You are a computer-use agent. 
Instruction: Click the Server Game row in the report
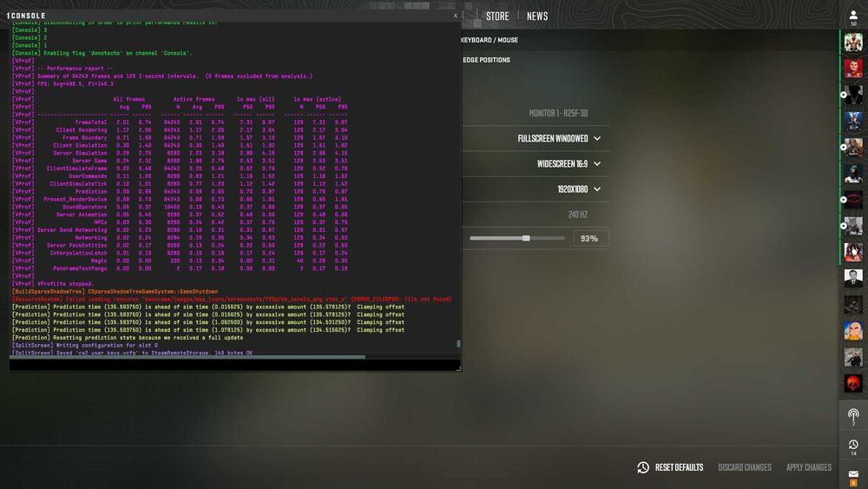[x=180, y=162]
